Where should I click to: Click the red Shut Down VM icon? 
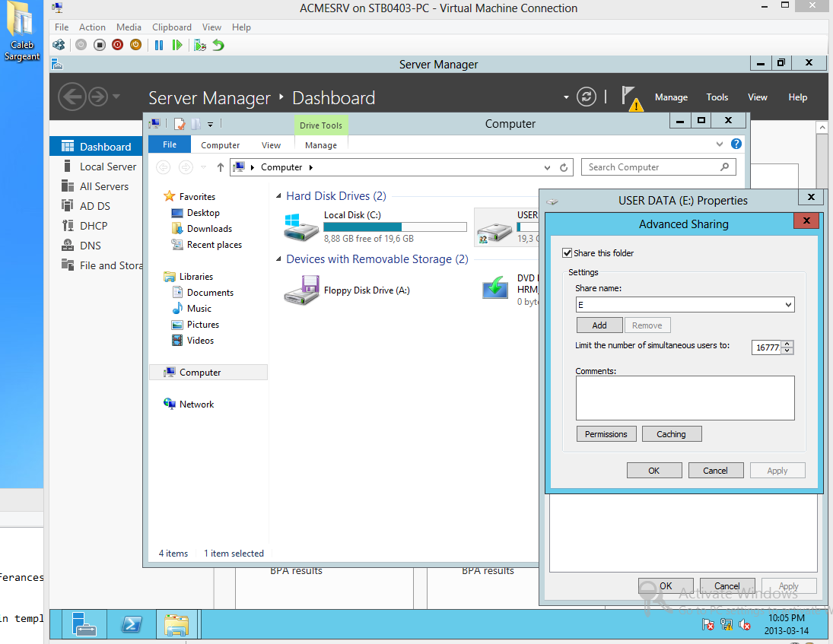(117, 45)
